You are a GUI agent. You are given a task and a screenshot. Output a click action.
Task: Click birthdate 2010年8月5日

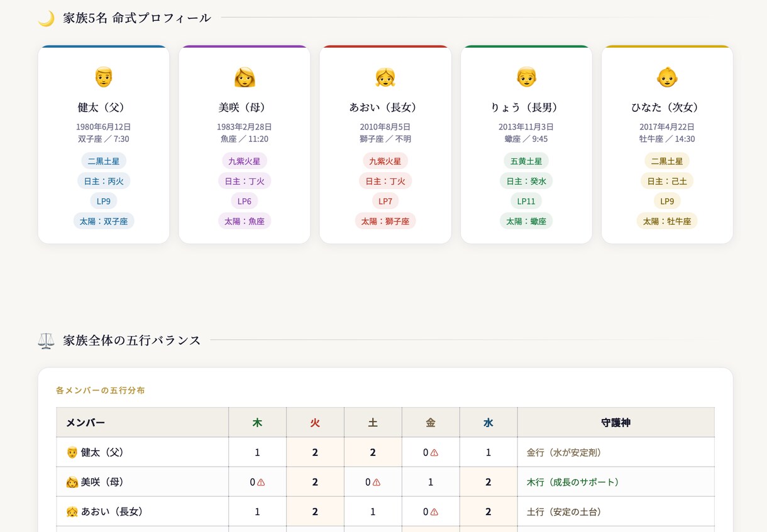tap(385, 127)
